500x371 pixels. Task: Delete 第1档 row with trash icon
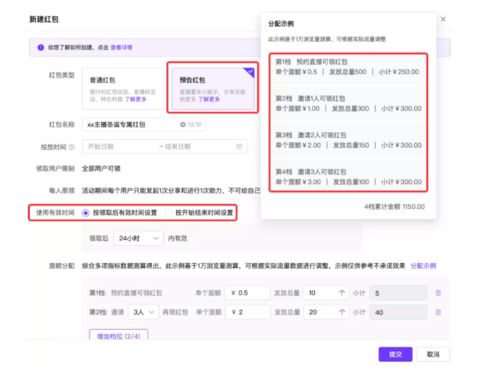coord(438,293)
